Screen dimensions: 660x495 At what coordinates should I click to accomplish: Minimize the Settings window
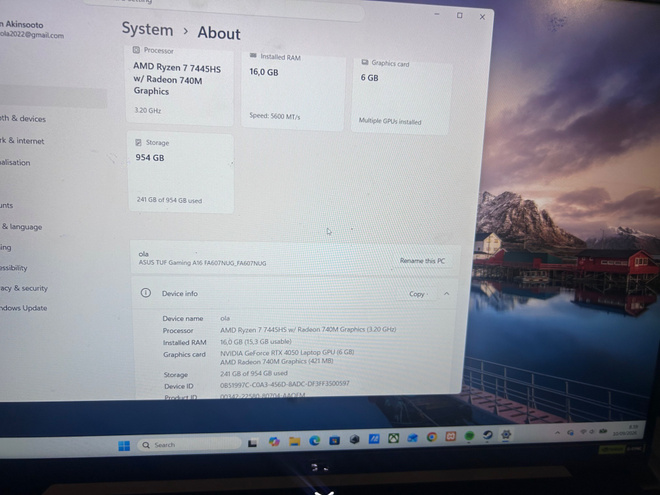tap(437, 14)
